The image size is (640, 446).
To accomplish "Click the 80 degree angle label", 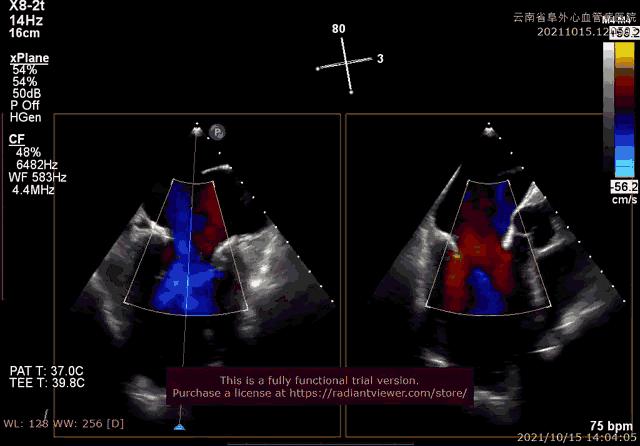I will [339, 29].
